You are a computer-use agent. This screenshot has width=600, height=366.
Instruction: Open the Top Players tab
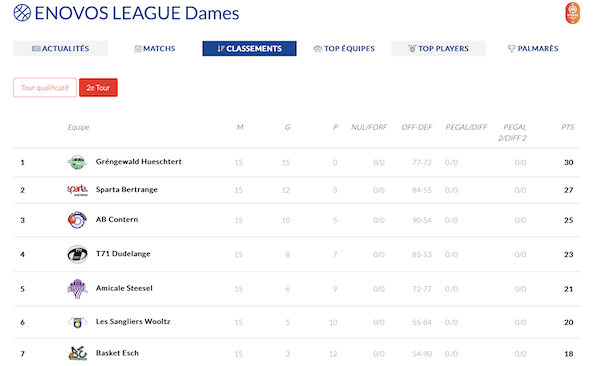438,49
